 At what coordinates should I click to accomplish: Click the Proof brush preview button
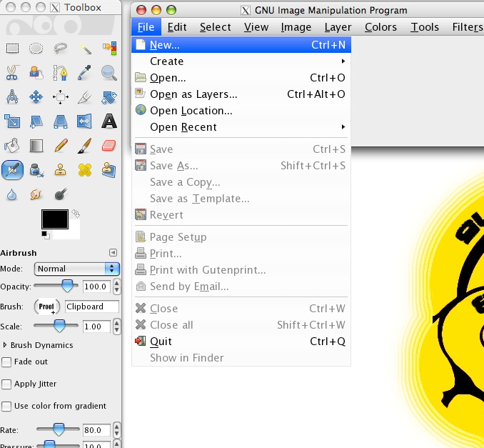pos(46,307)
